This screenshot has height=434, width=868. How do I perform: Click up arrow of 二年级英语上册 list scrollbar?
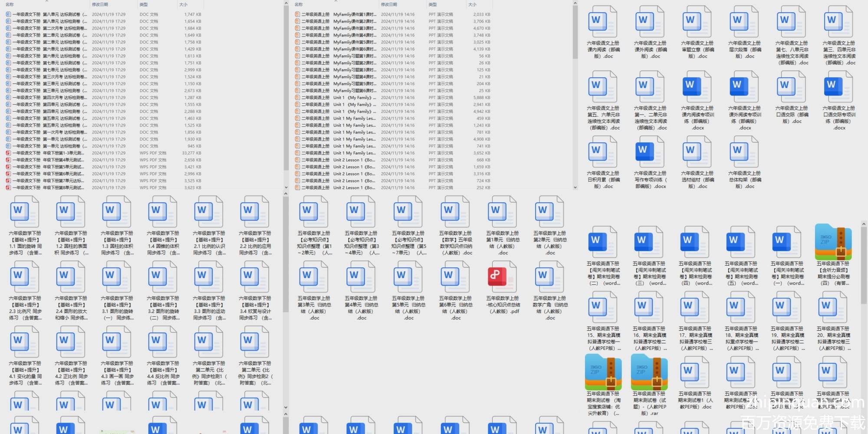(575, 3)
